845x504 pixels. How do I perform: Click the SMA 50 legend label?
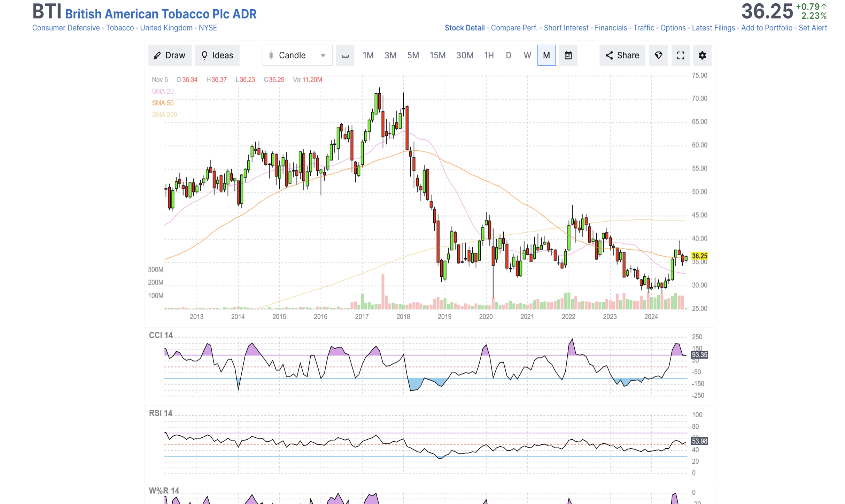click(x=162, y=103)
